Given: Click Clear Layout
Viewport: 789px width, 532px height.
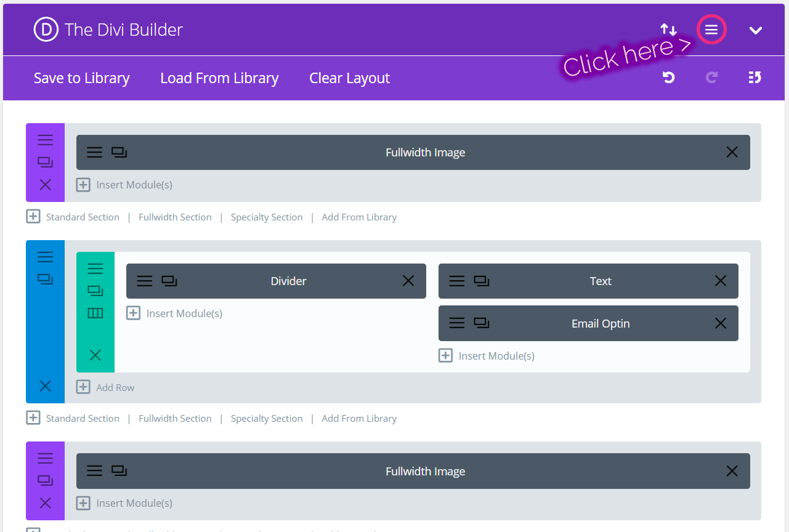Looking at the screenshot, I should tap(349, 78).
